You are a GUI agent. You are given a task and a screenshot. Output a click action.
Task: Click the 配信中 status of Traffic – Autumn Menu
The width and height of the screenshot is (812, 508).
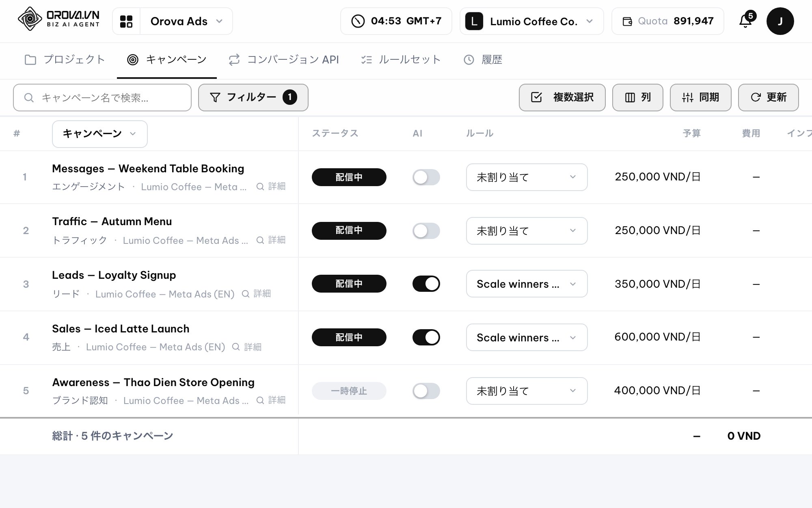tap(349, 230)
